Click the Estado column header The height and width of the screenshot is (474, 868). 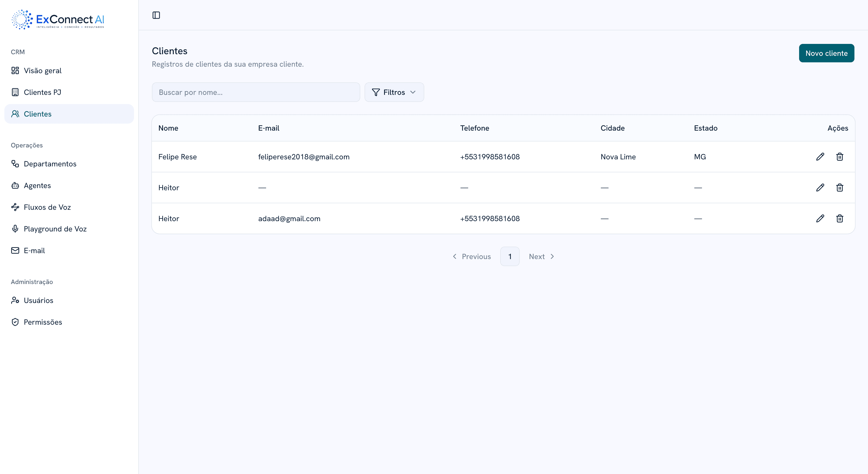point(706,128)
